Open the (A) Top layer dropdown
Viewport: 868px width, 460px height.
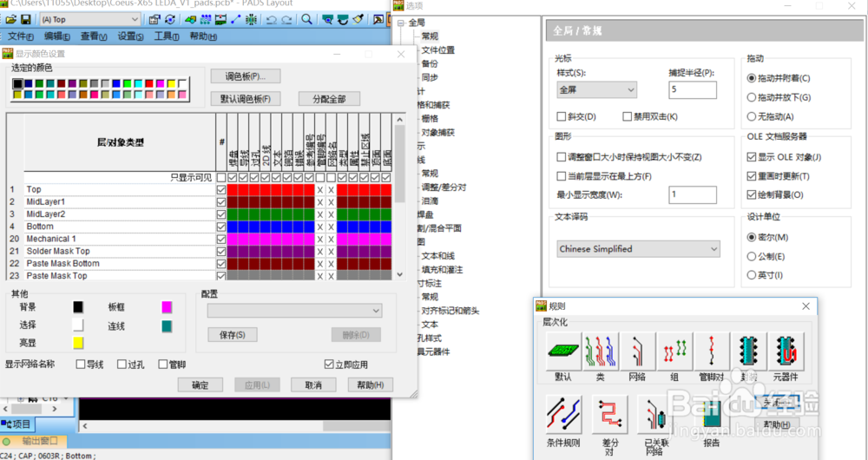tap(90, 19)
